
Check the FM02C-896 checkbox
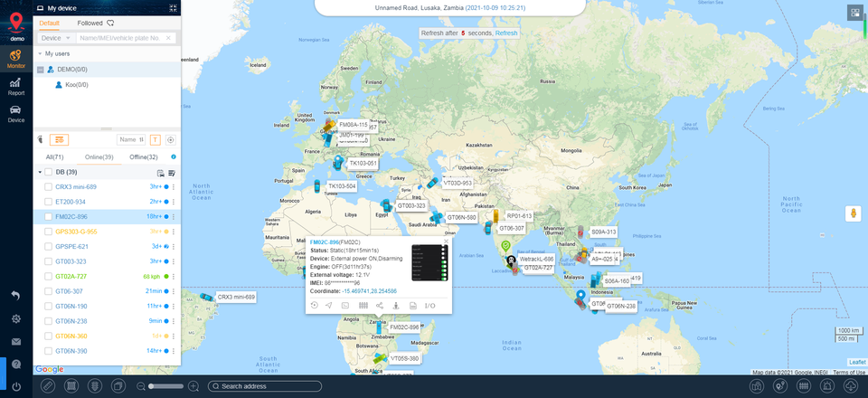pyautogui.click(x=49, y=217)
